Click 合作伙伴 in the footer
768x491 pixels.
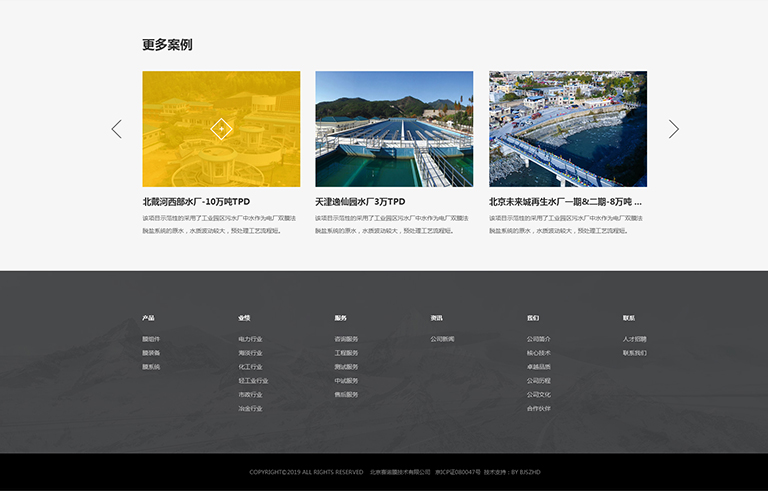pos(538,409)
